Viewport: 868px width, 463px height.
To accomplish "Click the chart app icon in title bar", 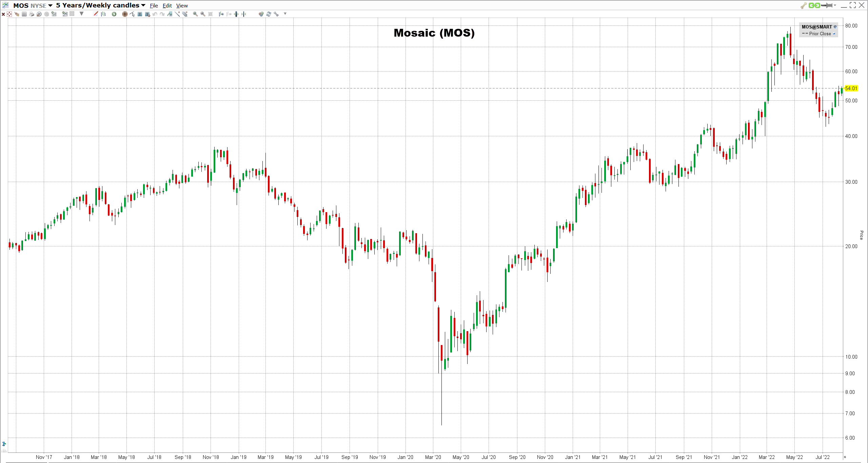I will pyautogui.click(x=5, y=5).
